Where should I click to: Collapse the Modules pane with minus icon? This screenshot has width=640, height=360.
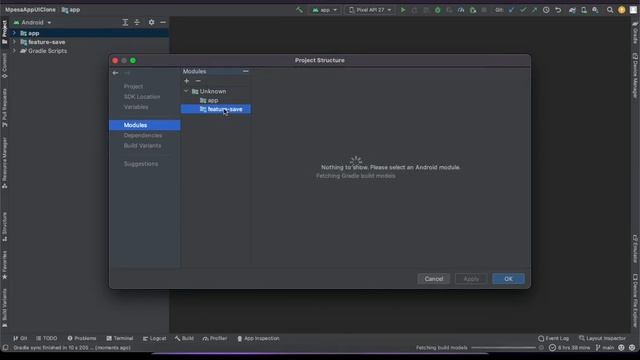click(x=245, y=71)
